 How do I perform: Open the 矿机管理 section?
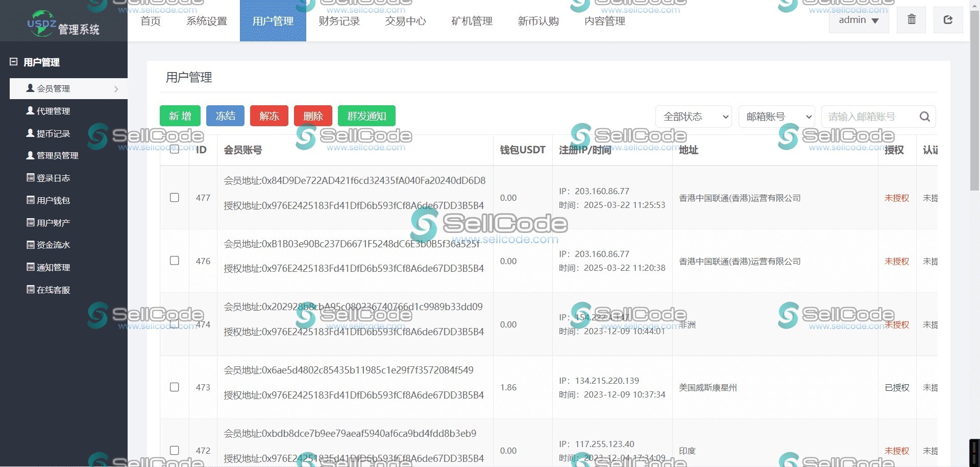[x=471, y=21]
